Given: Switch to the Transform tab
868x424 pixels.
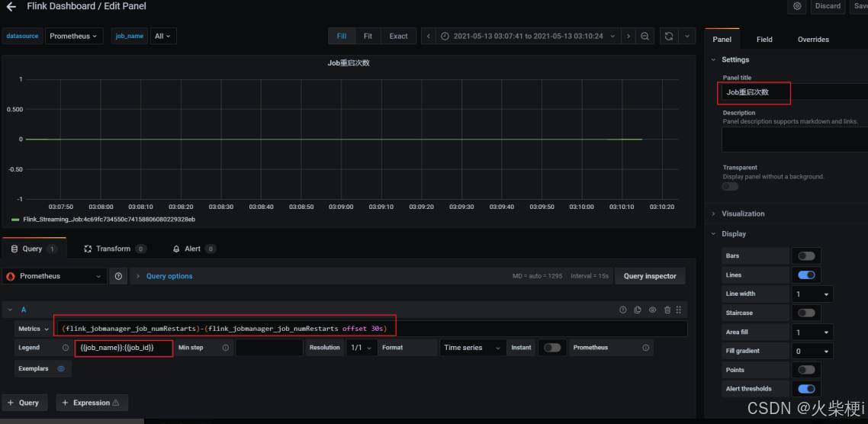Looking at the screenshot, I should click(x=115, y=249).
